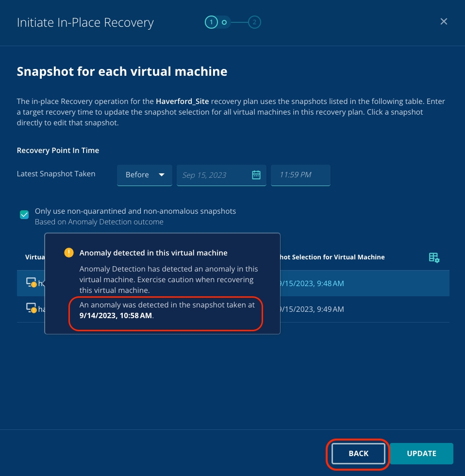Open the 9:49 AM snapshot link
The height and width of the screenshot is (476, 465).
[x=312, y=309]
